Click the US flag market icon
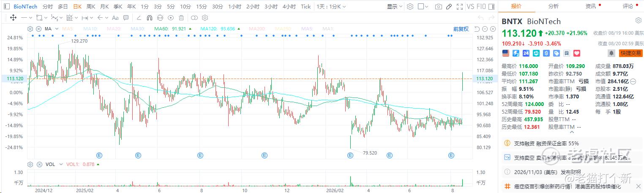The width and height of the screenshot is (644, 193). [x=505, y=53]
